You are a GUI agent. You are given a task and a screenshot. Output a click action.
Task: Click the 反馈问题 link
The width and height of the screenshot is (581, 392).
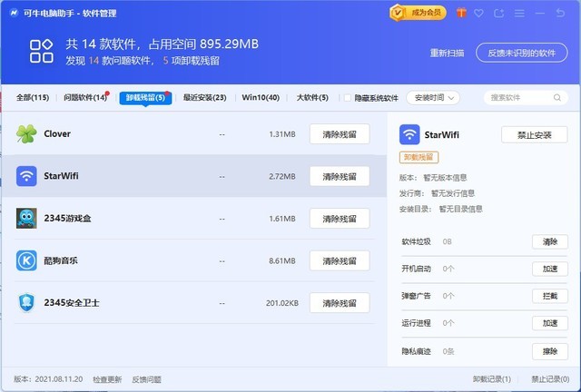point(146,379)
